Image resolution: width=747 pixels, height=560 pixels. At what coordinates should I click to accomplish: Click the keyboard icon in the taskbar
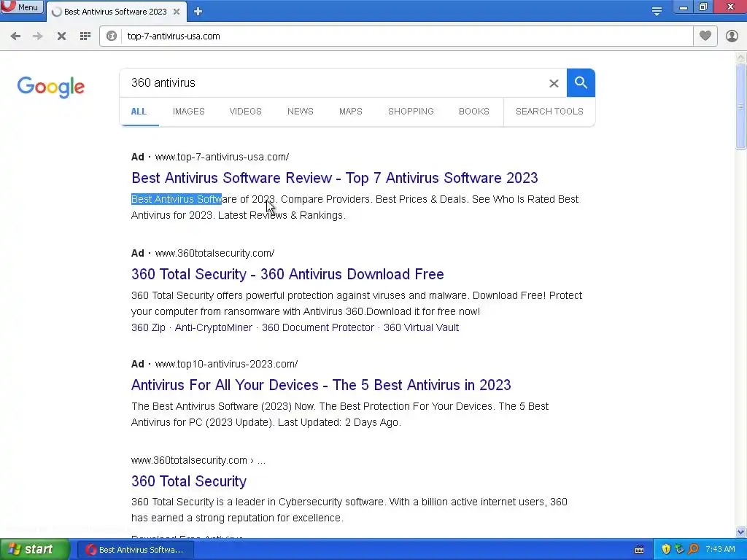[x=639, y=550]
